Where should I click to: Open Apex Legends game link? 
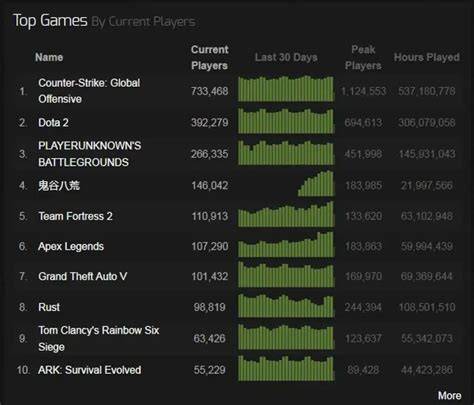pos(71,246)
